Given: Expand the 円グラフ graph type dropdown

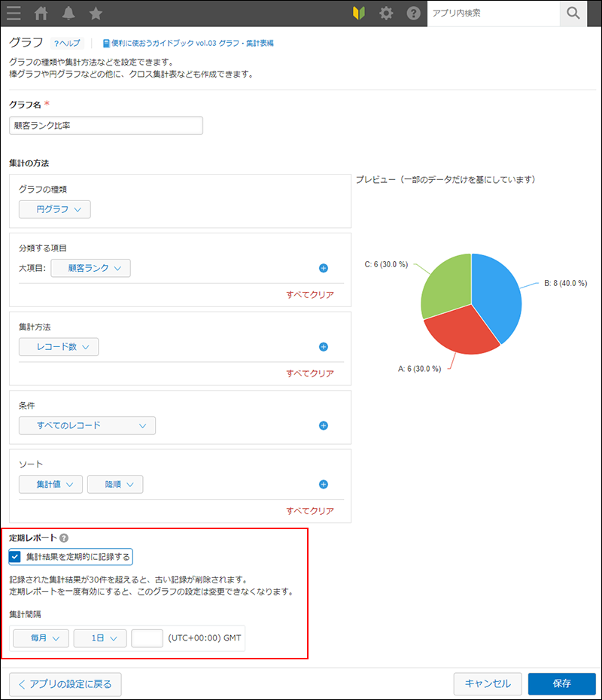Looking at the screenshot, I should [54, 209].
